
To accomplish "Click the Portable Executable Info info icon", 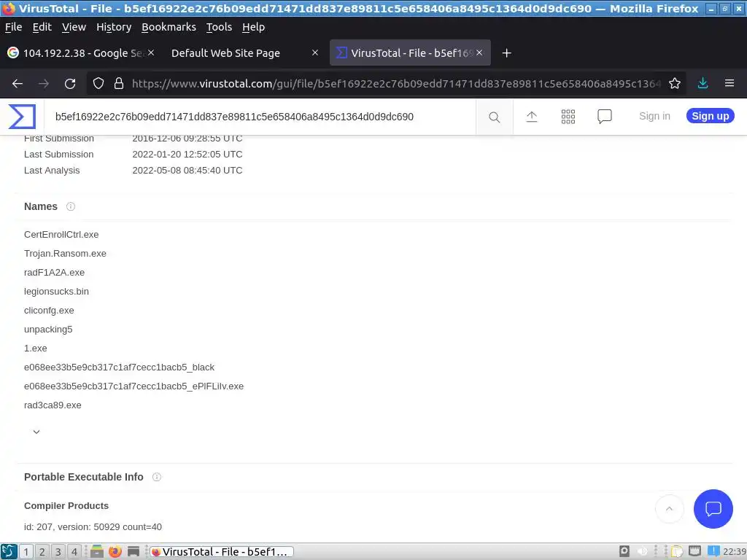I will (x=157, y=477).
